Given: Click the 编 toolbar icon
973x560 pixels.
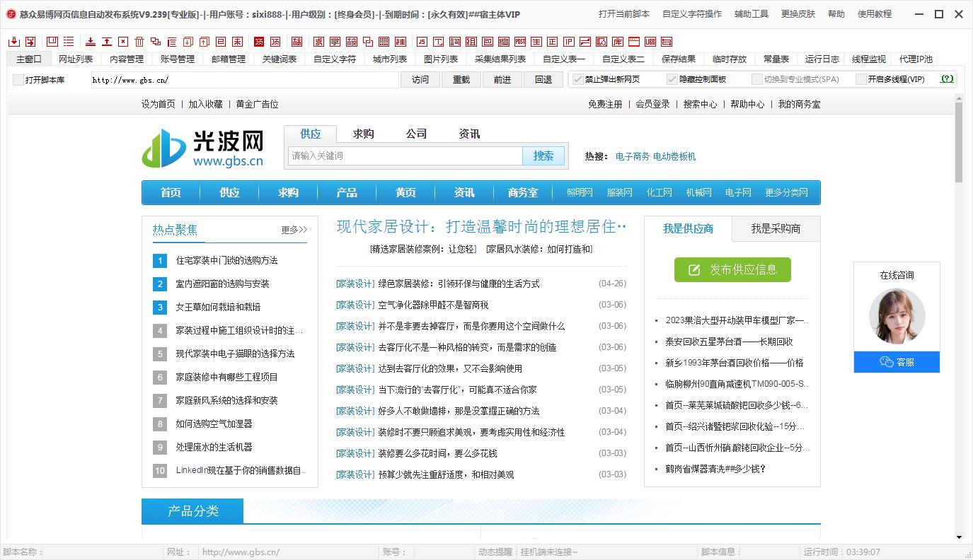Looking at the screenshot, I should (504, 42).
